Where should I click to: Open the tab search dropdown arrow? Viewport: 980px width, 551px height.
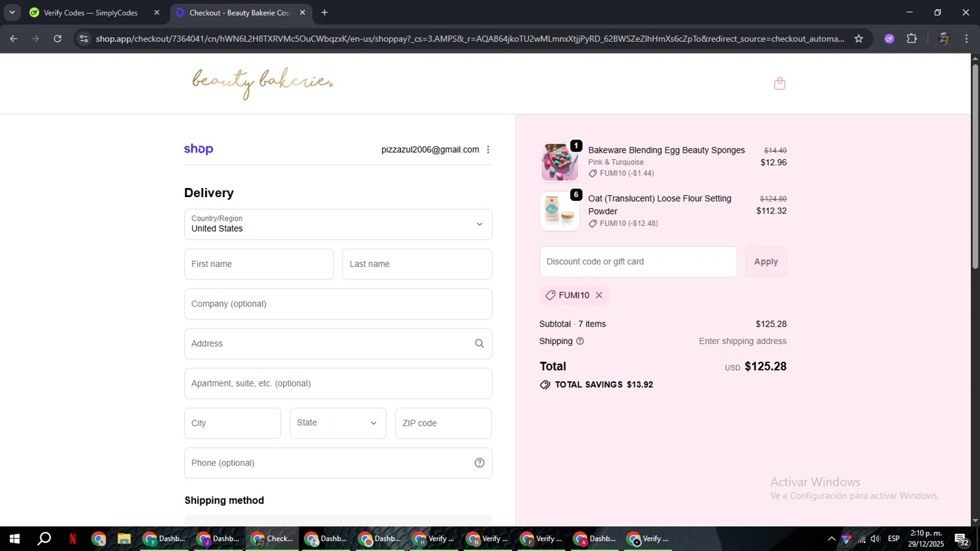pyautogui.click(x=12, y=12)
